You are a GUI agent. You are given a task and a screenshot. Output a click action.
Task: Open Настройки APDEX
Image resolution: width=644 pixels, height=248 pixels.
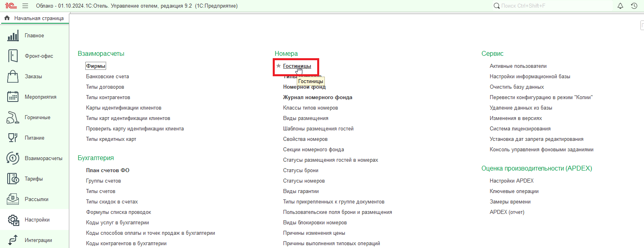[511, 181]
